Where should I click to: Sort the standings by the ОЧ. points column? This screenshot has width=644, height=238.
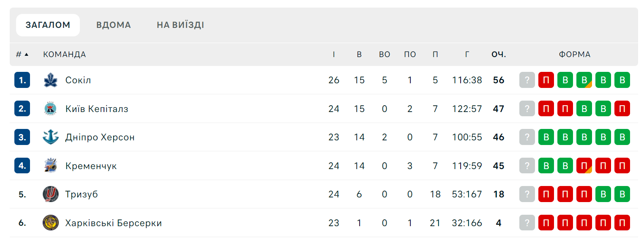click(499, 55)
